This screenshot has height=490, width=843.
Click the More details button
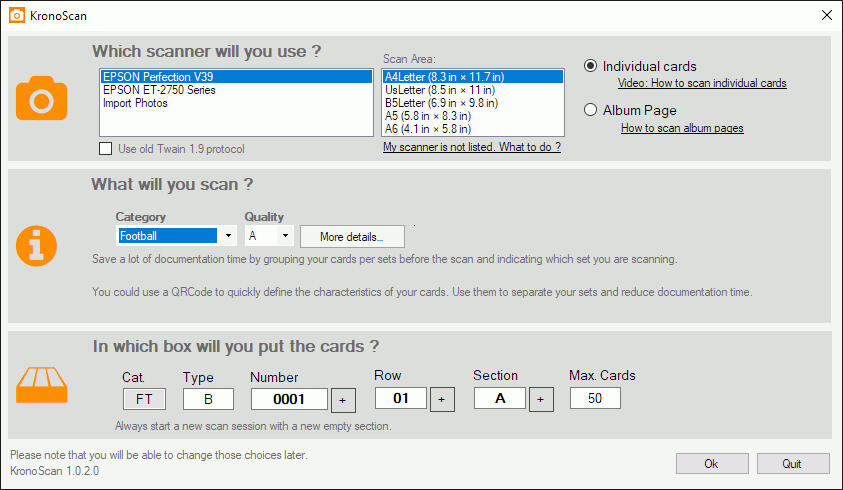(351, 237)
